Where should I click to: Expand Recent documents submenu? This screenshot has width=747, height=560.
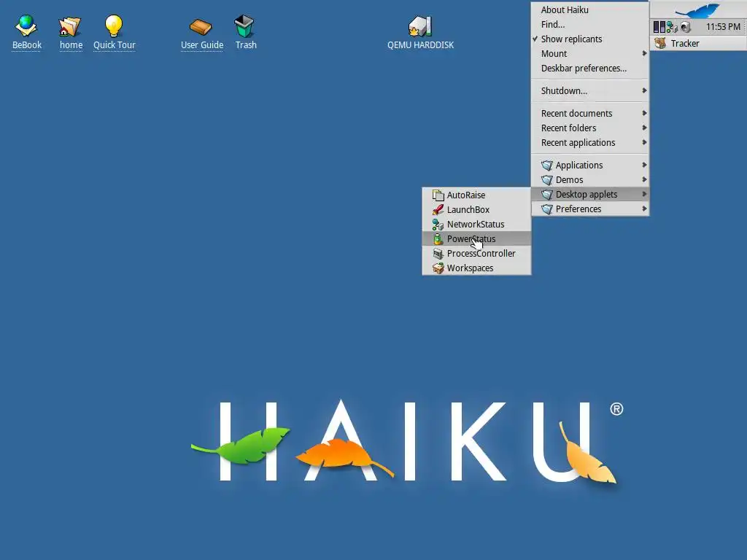coord(589,113)
